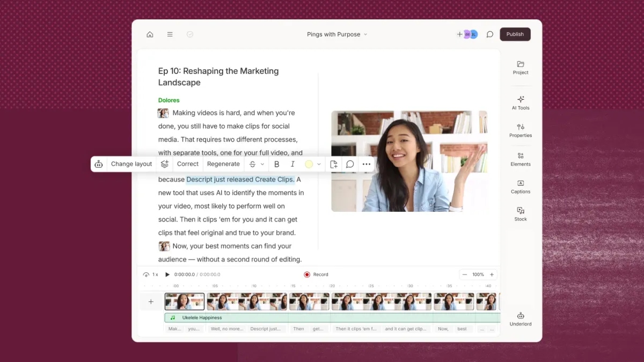Expand the highlight color dropdown arrow
This screenshot has width=644, height=362.
319,164
